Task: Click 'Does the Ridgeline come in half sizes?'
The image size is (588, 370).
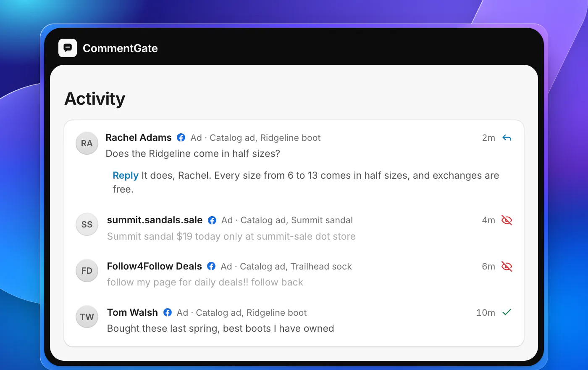Action: click(193, 153)
